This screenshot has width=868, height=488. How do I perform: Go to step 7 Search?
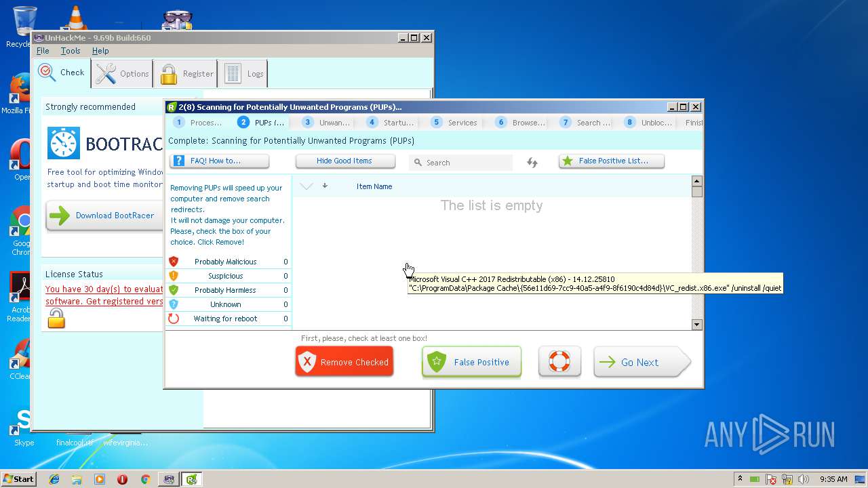(585, 123)
